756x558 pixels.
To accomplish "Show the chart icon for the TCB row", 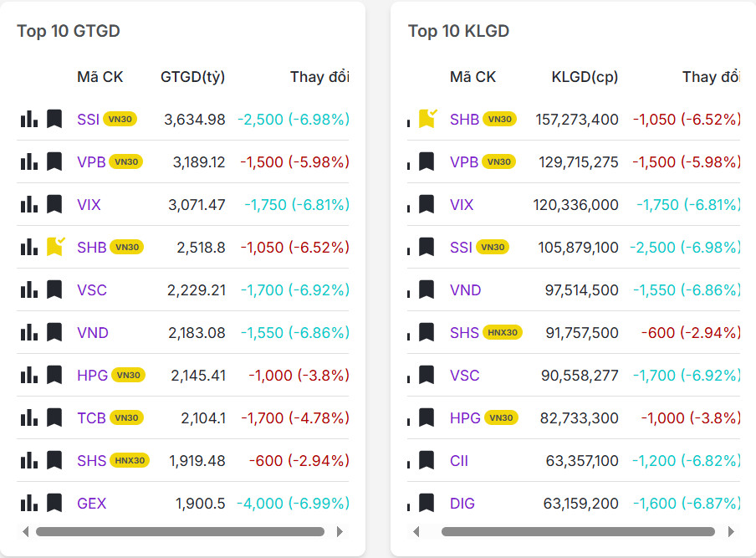I will pos(29,417).
